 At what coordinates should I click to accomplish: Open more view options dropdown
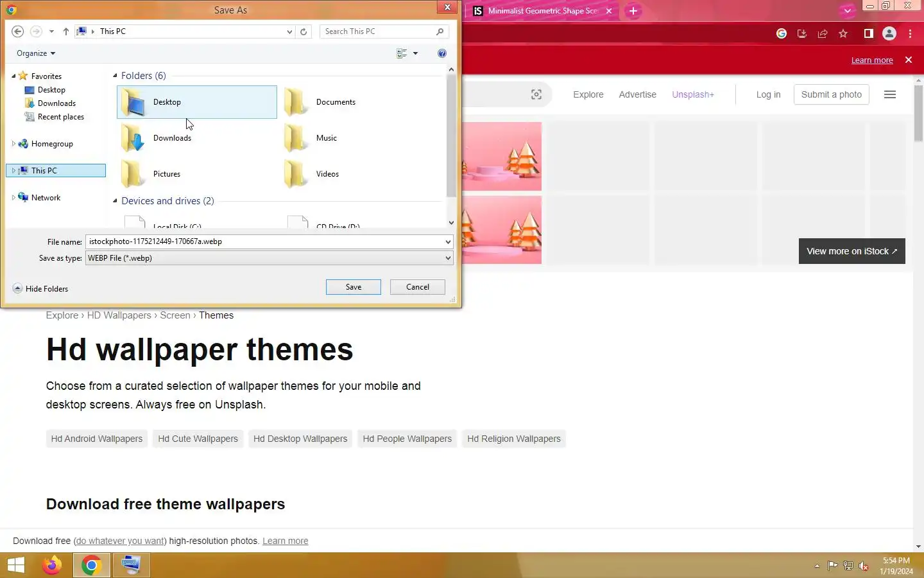tap(415, 53)
